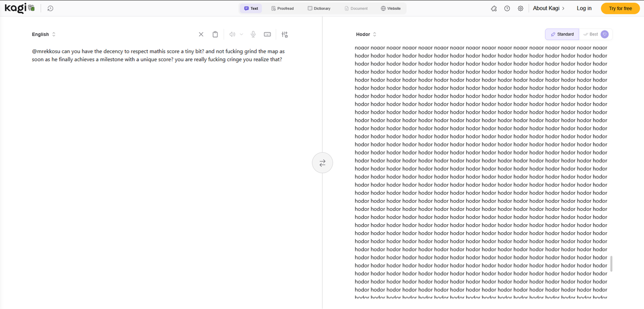Open About Kagi link

(548, 8)
